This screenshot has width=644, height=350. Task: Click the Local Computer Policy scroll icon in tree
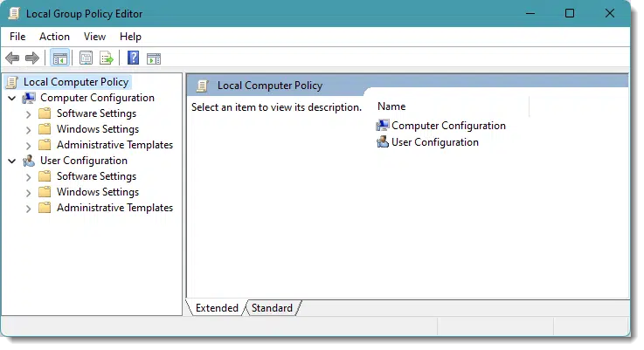(x=12, y=82)
